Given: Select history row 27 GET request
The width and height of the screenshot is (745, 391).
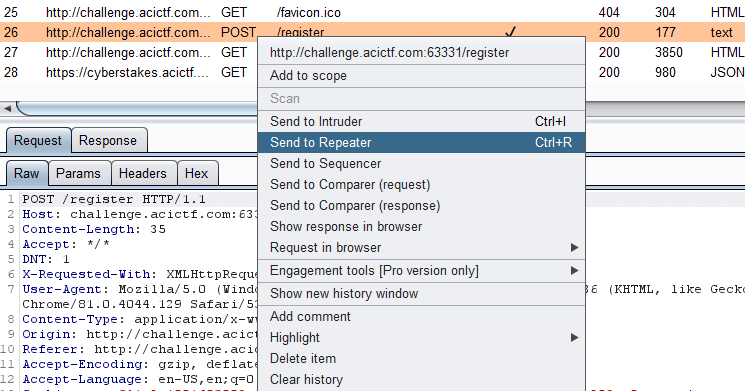Looking at the screenshot, I should [129, 52].
